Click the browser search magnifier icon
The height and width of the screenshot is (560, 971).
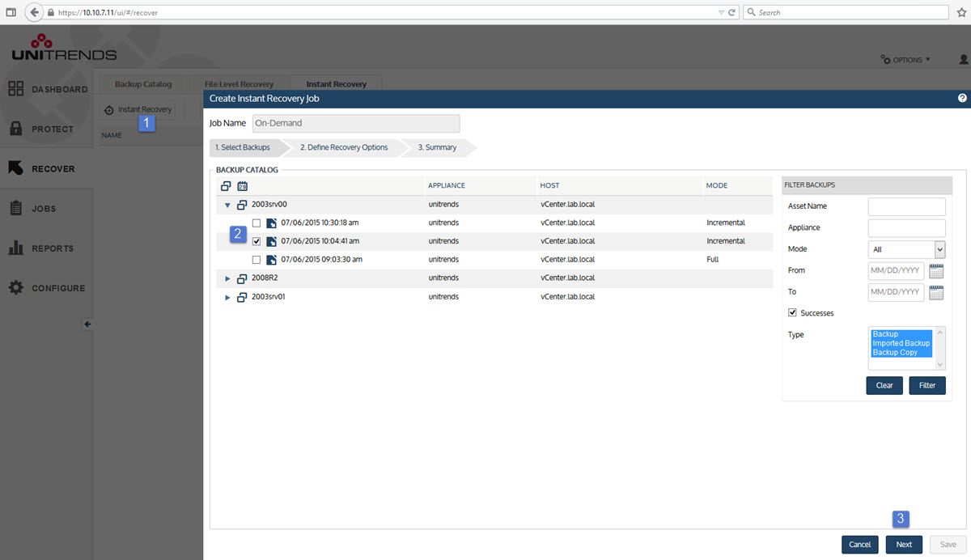click(x=751, y=13)
